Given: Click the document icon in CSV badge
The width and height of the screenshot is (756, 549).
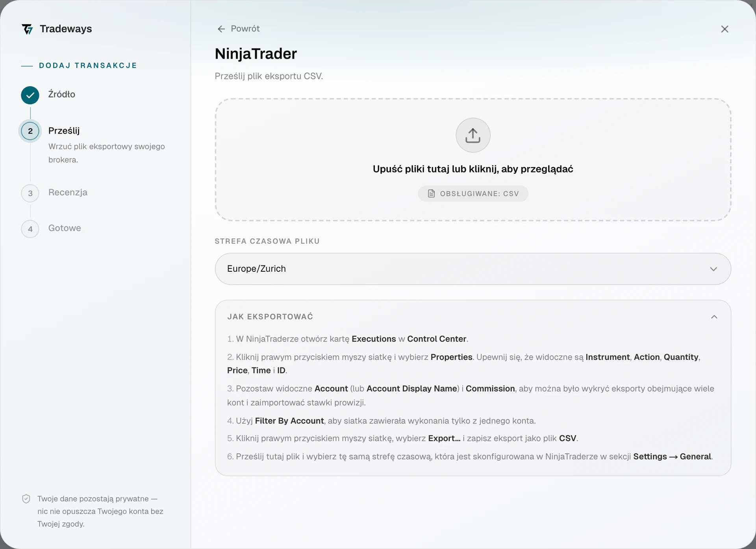Looking at the screenshot, I should pyautogui.click(x=431, y=193).
